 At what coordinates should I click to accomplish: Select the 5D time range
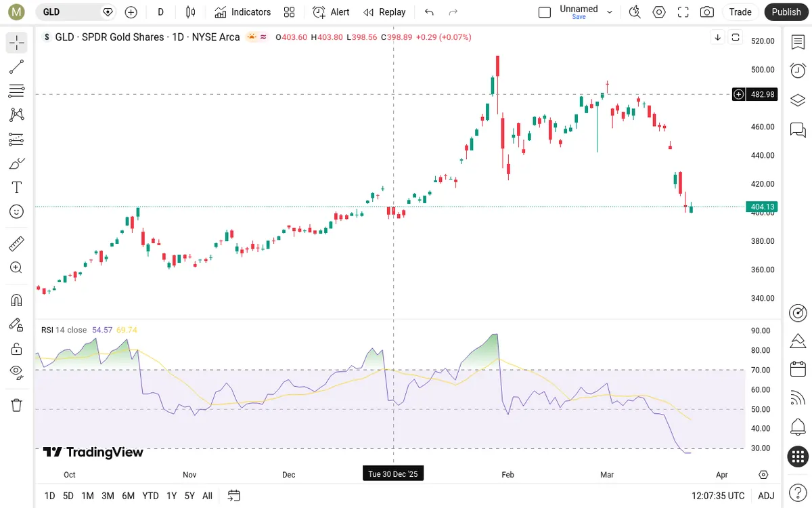pos(68,496)
